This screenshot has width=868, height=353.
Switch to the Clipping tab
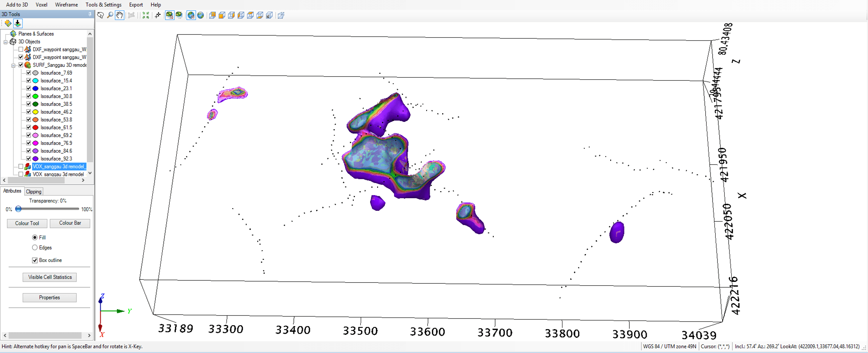pyautogui.click(x=33, y=192)
